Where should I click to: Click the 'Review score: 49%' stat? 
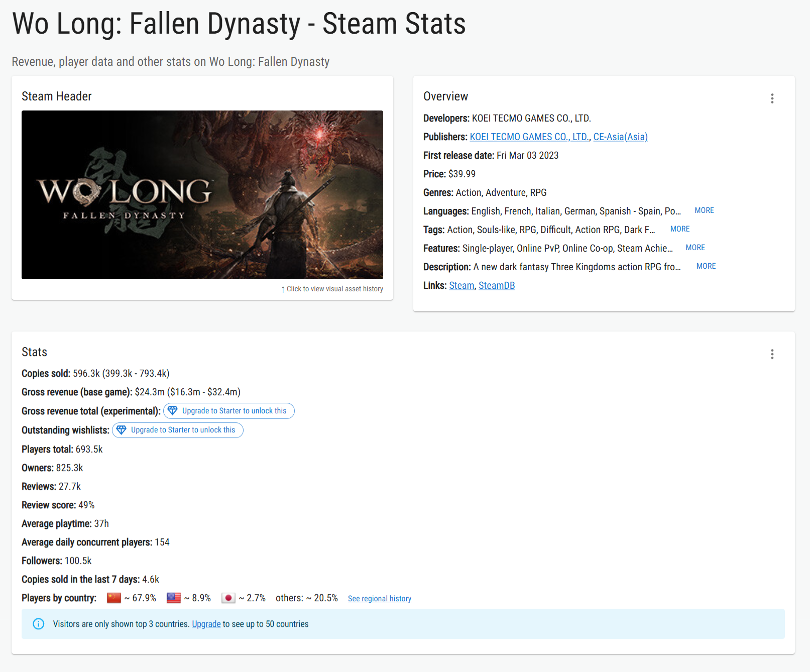coord(58,505)
